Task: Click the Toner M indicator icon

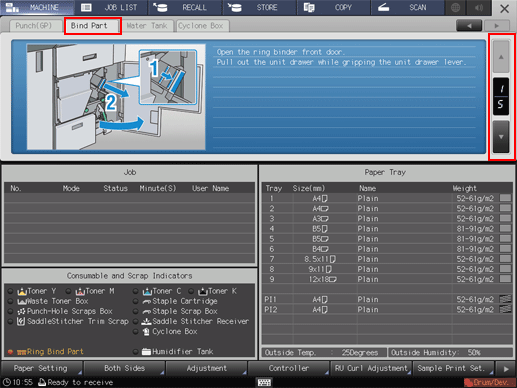Action: point(80,292)
